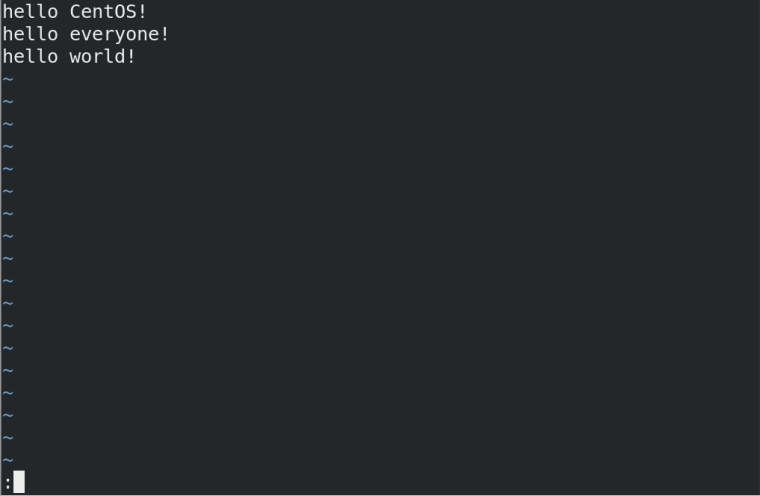This screenshot has height=496, width=760.
Task: Click the word "everyone!" on the second line
Action: tap(119, 34)
